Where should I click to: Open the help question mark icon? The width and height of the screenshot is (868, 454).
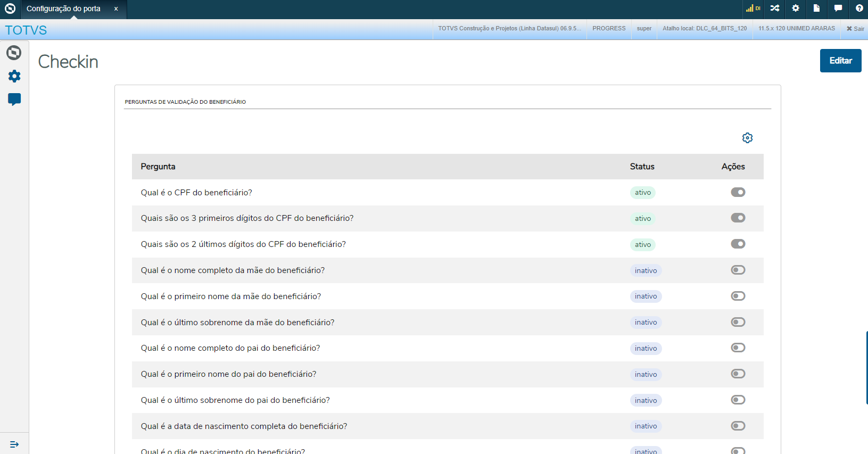[859, 8]
